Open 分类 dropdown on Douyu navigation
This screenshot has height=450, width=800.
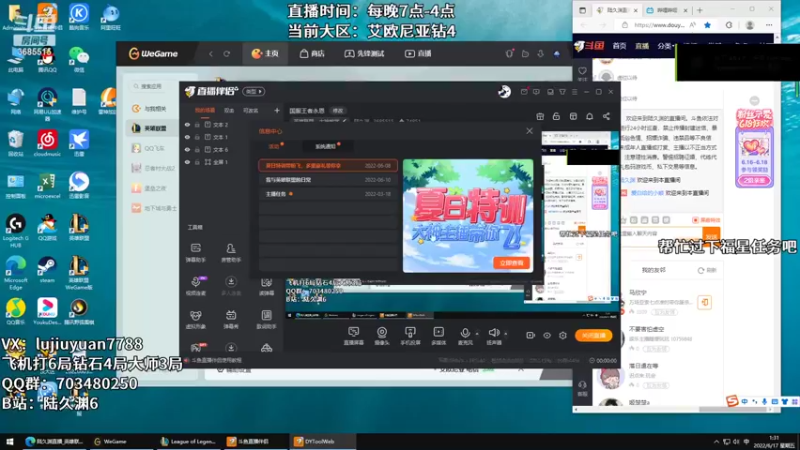point(664,46)
